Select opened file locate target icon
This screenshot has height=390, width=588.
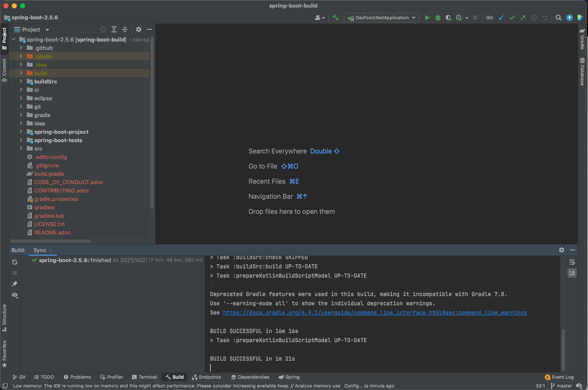[x=103, y=29]
